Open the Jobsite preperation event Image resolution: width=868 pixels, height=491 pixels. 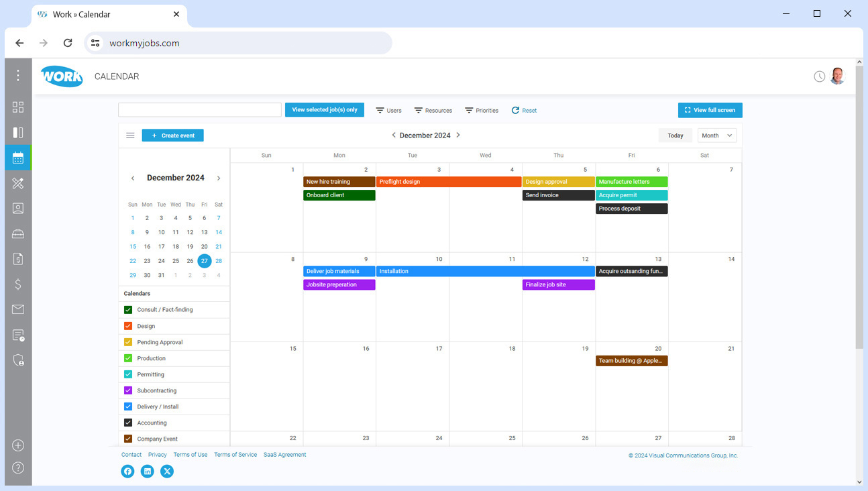[339, 284]
